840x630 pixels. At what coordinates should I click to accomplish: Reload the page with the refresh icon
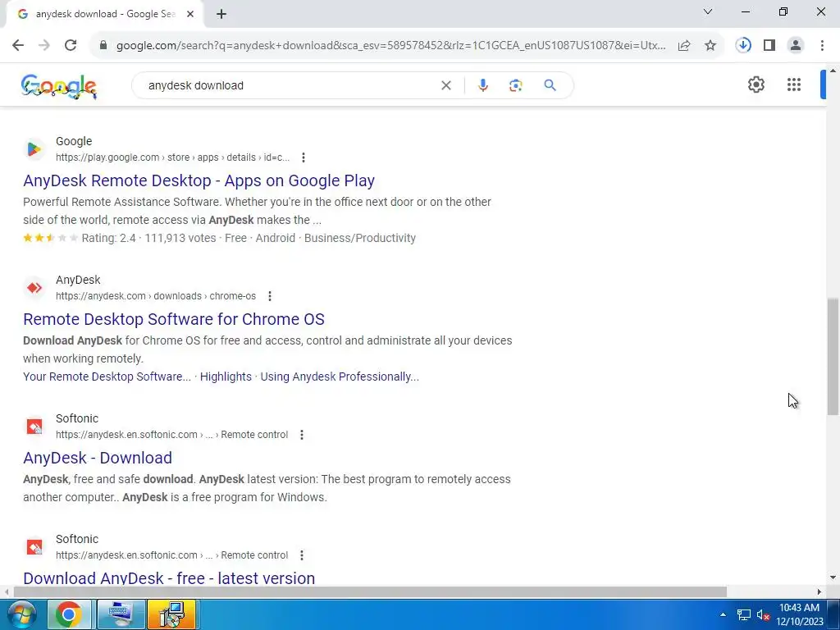[71, 46]
